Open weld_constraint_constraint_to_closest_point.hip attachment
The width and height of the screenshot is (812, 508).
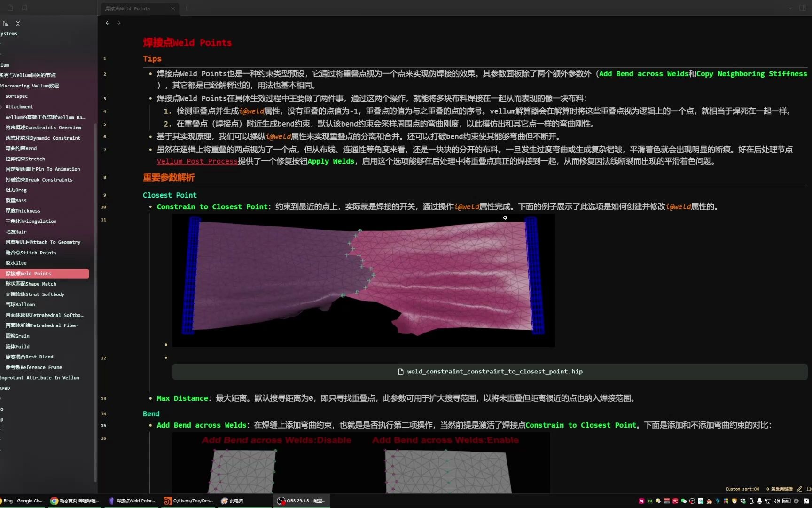click(x=490, y=372)
